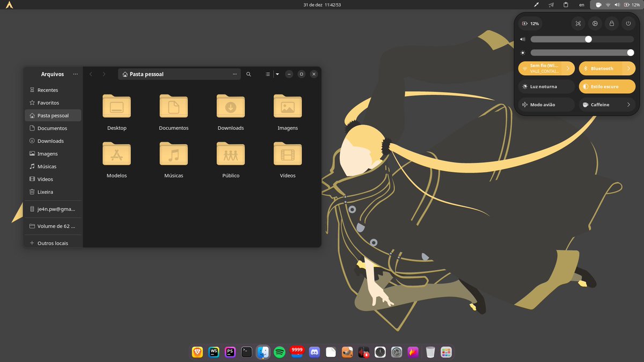Image resolution: width=644 pixels, height=362 pixels.
Task: Open battery 12% button in quick settings
Action: [x=530, y=24]
